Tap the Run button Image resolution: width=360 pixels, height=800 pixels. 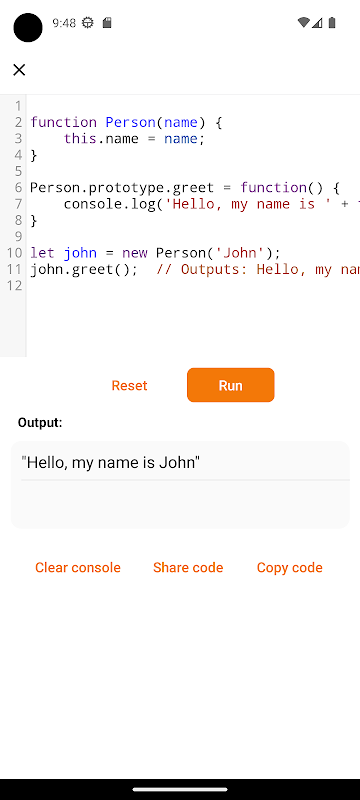coord(230,385)
